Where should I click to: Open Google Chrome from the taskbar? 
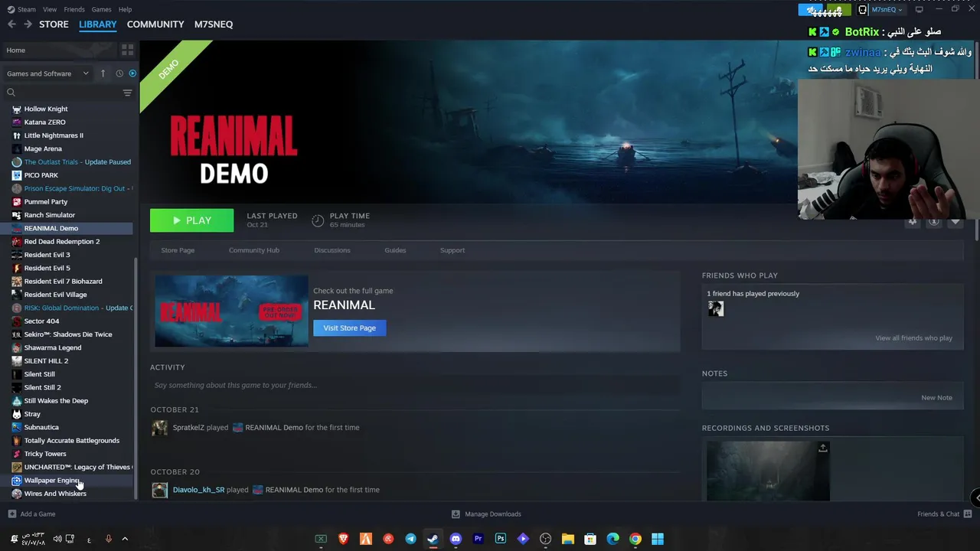635,539
